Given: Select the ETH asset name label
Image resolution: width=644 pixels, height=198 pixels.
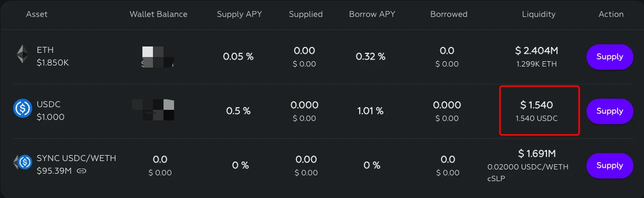Looking at the screenshot, I should point(45,50).
